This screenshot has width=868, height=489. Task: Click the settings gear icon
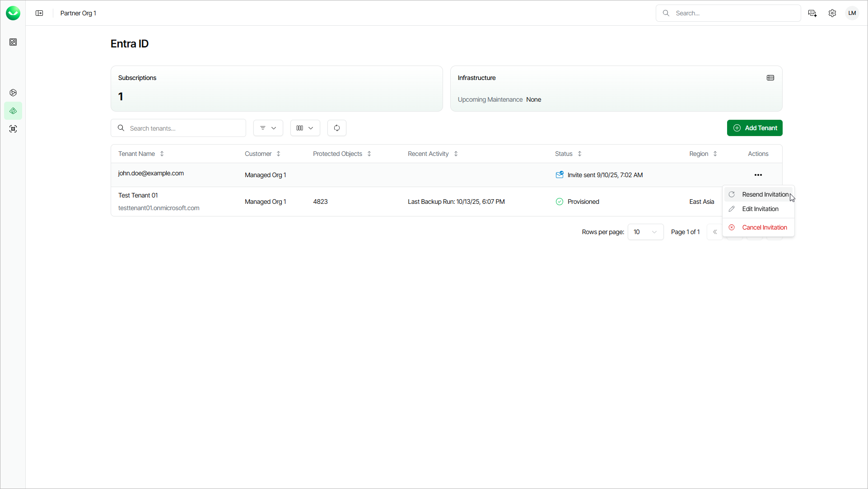tap(832, 13)
